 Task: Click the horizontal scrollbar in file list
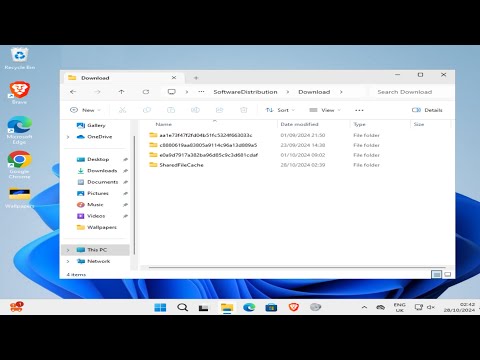click(297, 267)
